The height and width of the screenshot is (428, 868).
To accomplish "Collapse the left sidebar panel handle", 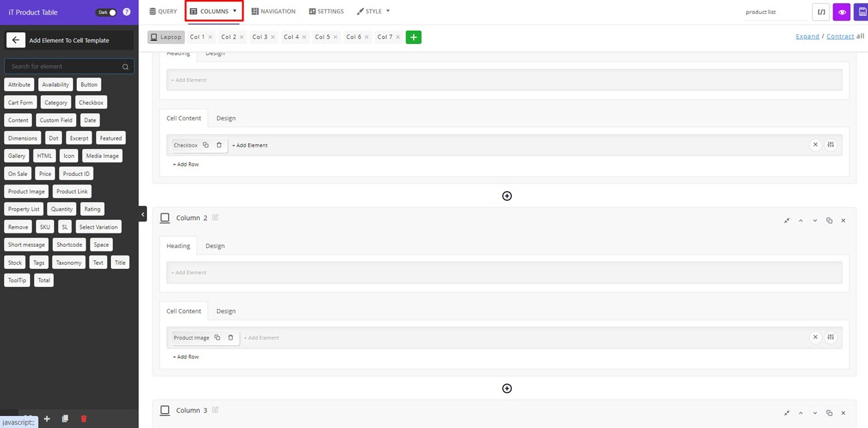I will click(143, 213).
